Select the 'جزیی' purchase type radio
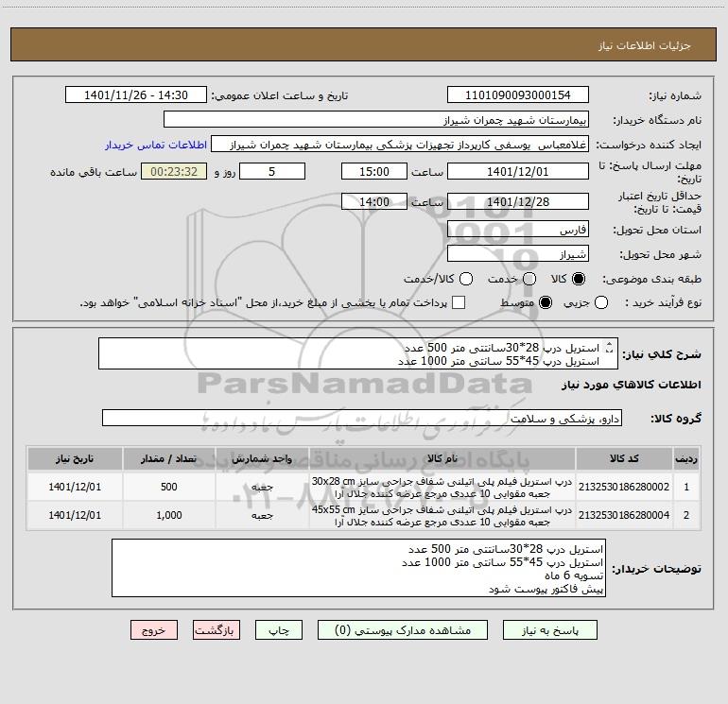 tap(601, 302)
